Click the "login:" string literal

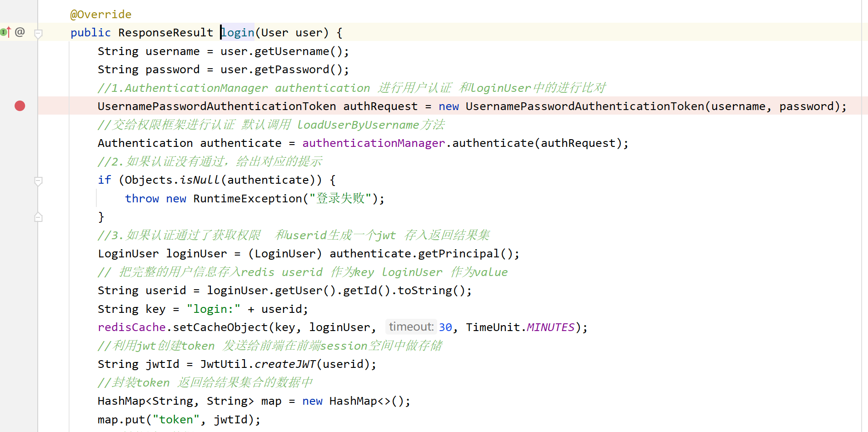[x=214, y=309]
